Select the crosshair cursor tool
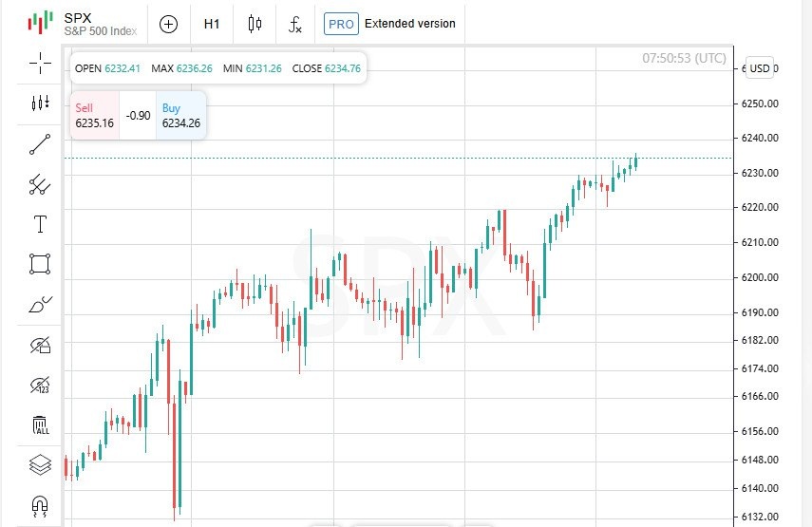Screen dimensions: 812x527 click(x=40, y=64)
